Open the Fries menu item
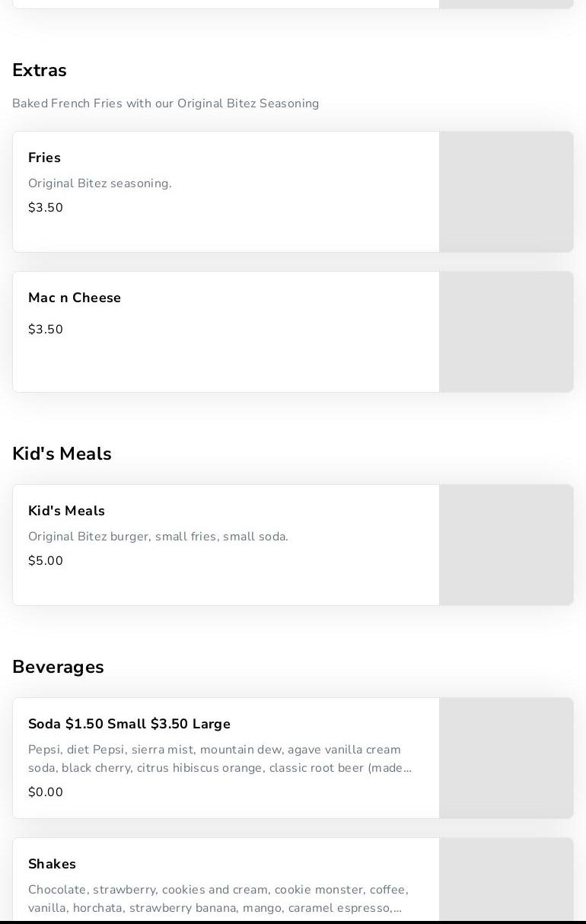Viewport: 586px width, 924px height. (44, 158)
